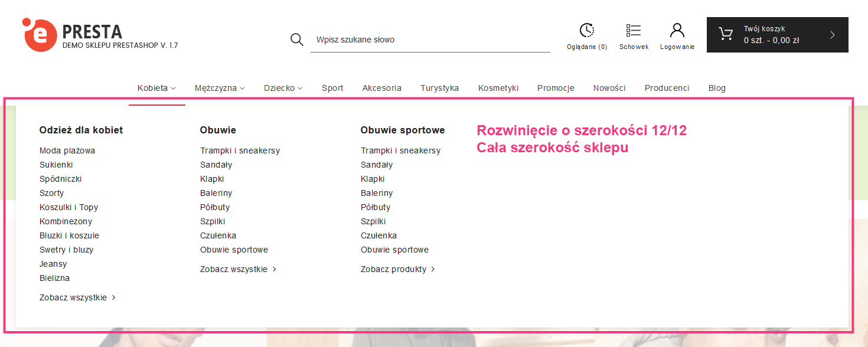Click the shopping cart icon
The image size is (868, 347).
pyautogui.click(x=725, y=34)
